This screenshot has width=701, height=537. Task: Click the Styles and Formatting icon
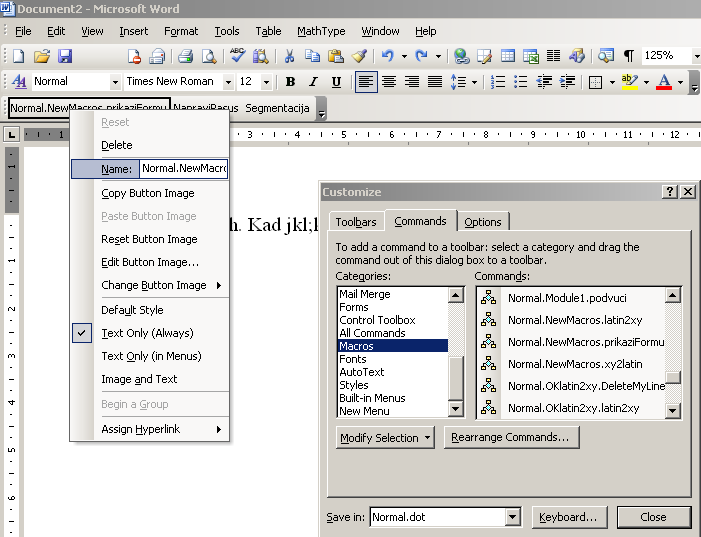(x=19, y=82)
